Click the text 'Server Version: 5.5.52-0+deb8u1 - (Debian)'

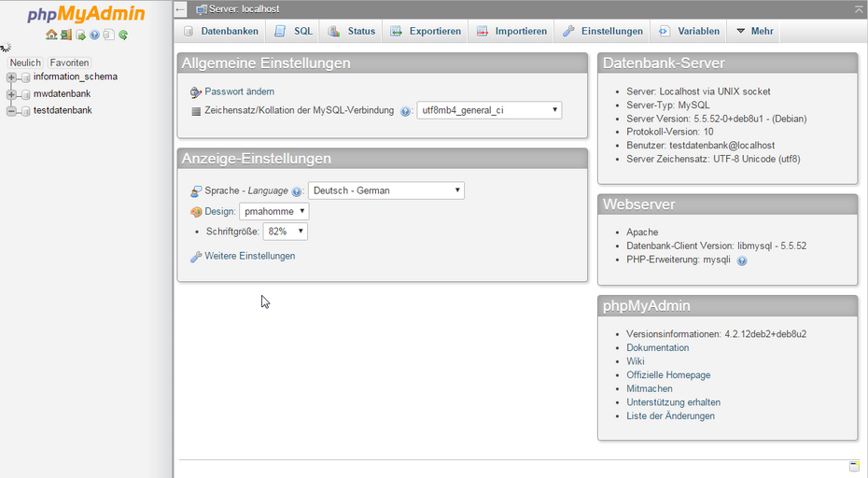point(716,119)
